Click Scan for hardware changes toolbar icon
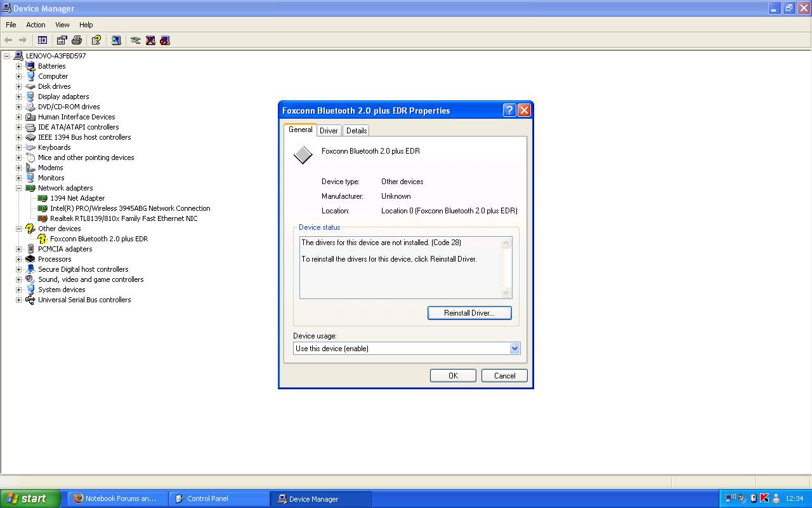The width and height of the screenshot is (812, 508). point(116,40)
